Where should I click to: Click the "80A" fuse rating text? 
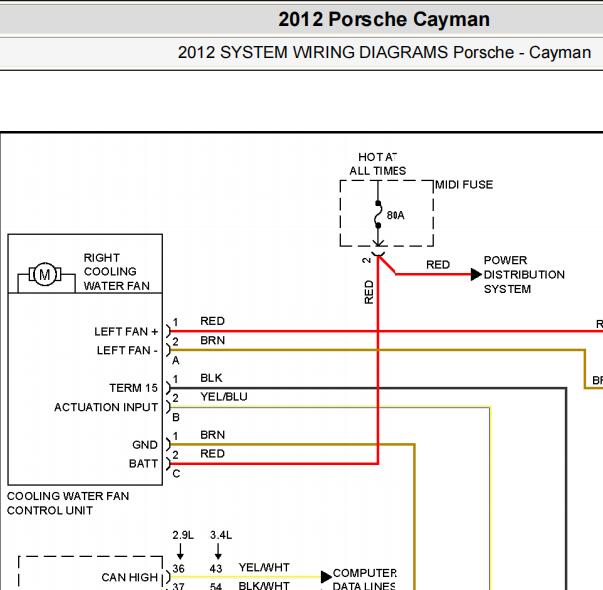395,215
